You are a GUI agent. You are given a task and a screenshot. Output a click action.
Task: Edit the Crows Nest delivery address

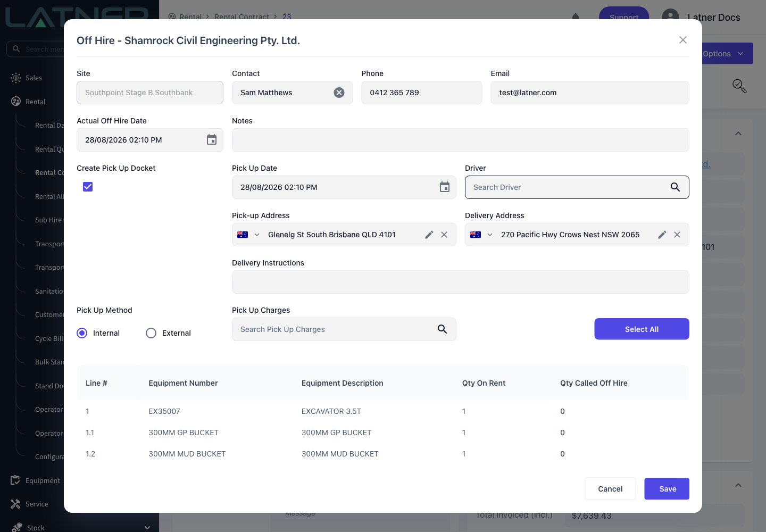pyautogui.click(x=662, y=235)
